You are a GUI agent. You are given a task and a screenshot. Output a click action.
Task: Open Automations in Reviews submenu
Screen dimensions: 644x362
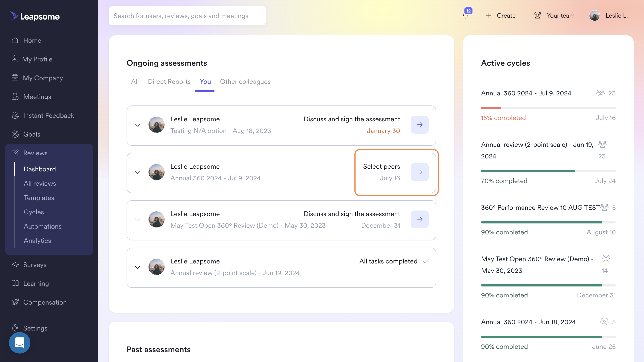point(42,226)
